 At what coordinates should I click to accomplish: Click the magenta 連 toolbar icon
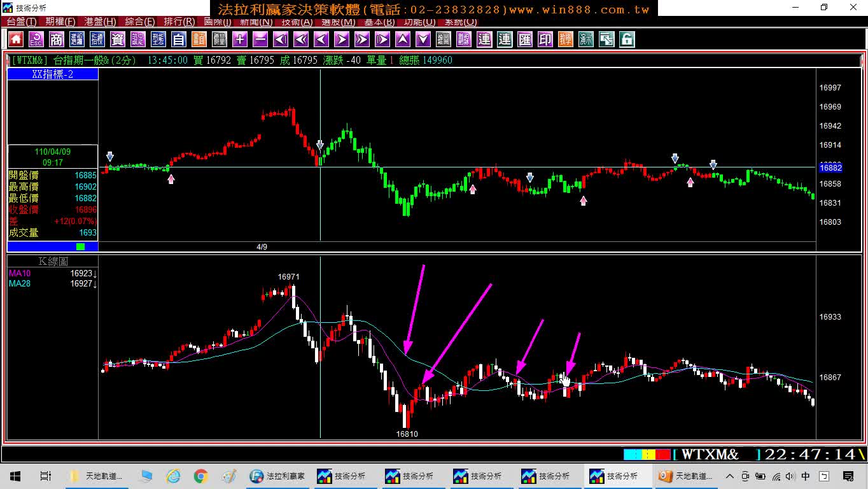point(484,39)
